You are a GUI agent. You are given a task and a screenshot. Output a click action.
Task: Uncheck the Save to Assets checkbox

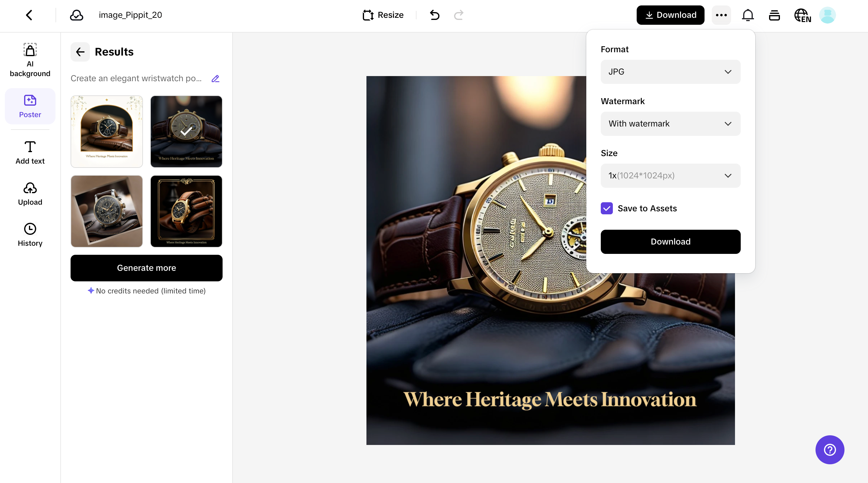(607, 209)
